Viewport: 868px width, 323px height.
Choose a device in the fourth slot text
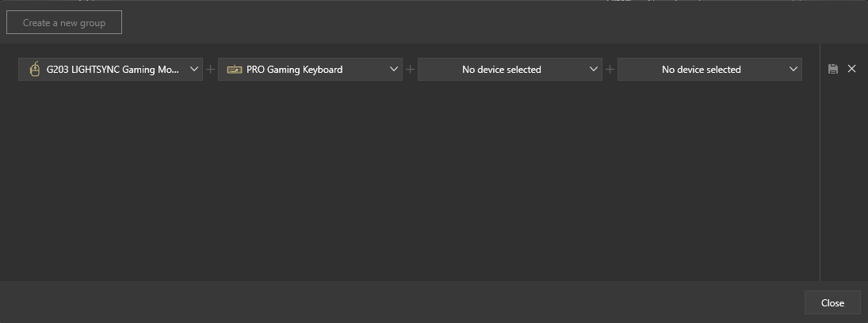[701, 70]
